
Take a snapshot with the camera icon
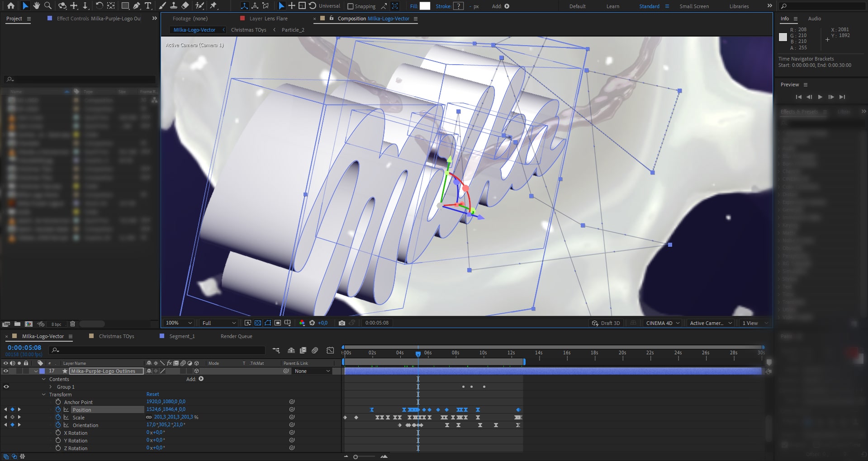342,323
